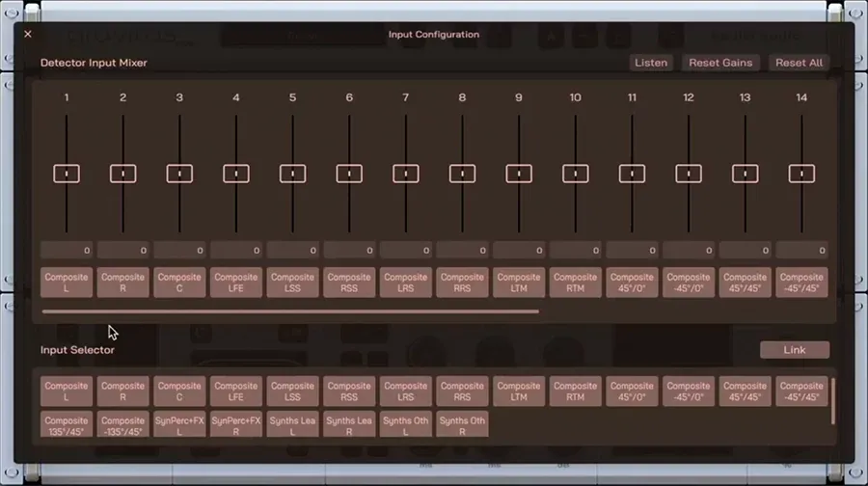Select mixer channel 5 Composite LSS button
The image size is (868, 486).
[292, 283]
